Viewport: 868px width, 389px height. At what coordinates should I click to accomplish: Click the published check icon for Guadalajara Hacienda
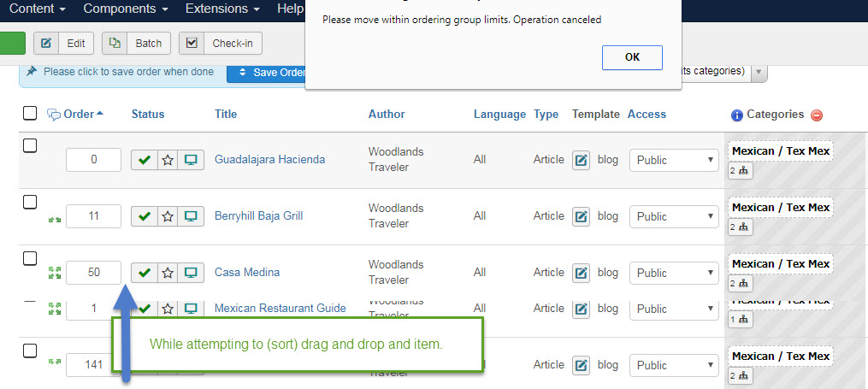pos(144,160)
